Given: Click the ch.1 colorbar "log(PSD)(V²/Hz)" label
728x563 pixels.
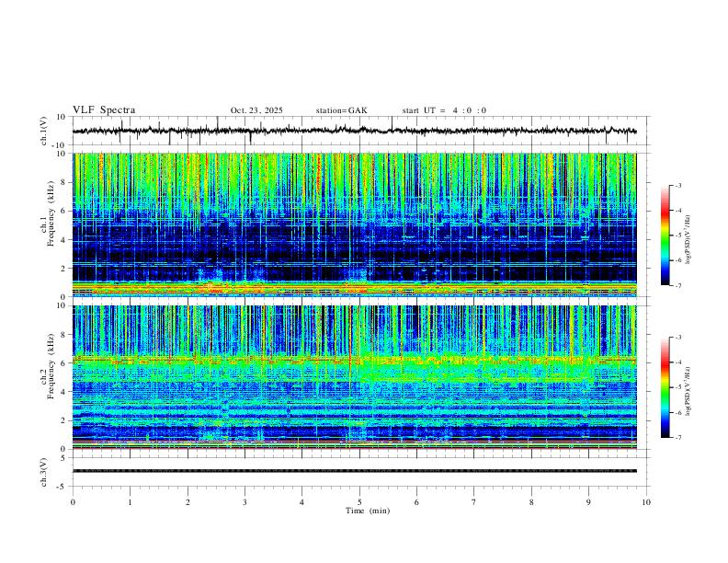Looking at the screenshot, I should (x=688, y=240).
